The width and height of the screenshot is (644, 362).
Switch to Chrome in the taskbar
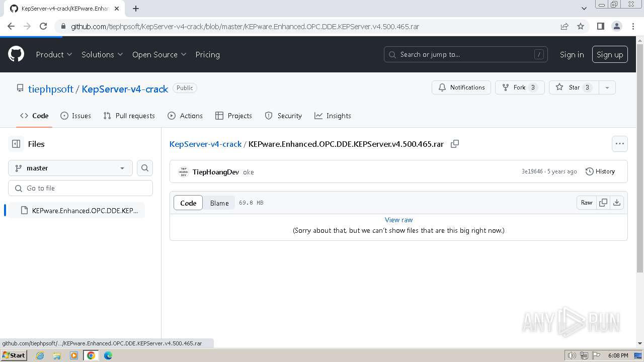91,355
